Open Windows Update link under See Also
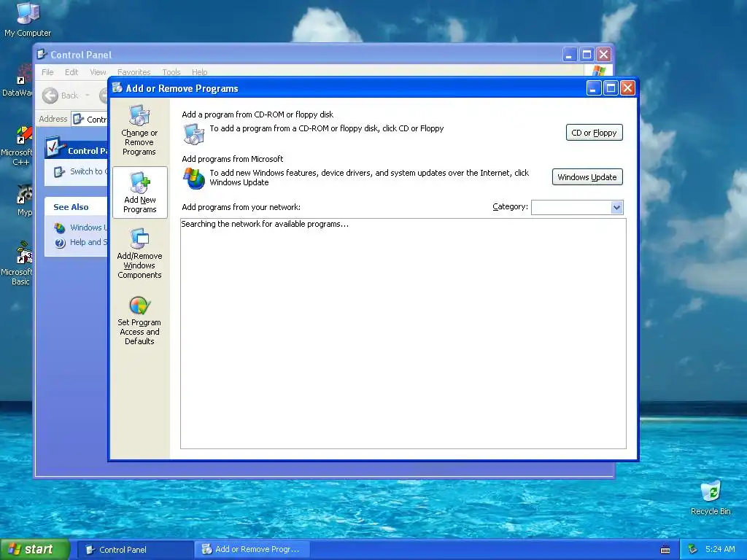This screenshot has width=747, height=560. click(81, 227)
